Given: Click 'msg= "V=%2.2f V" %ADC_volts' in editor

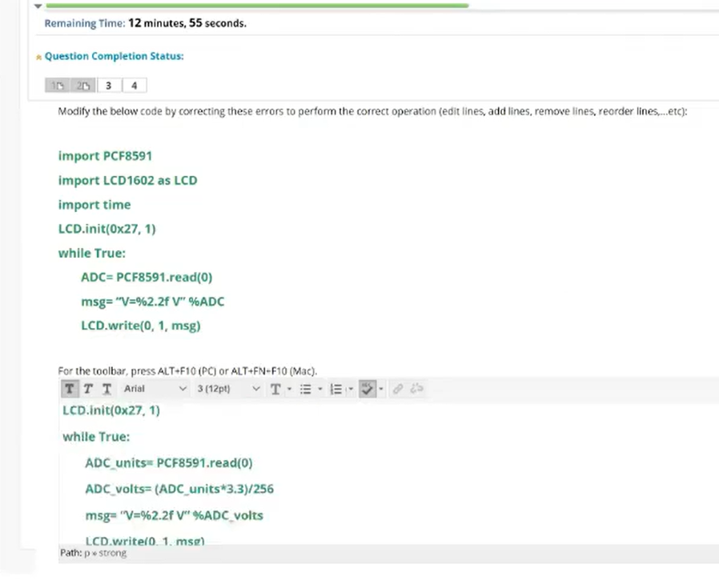Looking at the screenshot, I should tap(175, 515).
